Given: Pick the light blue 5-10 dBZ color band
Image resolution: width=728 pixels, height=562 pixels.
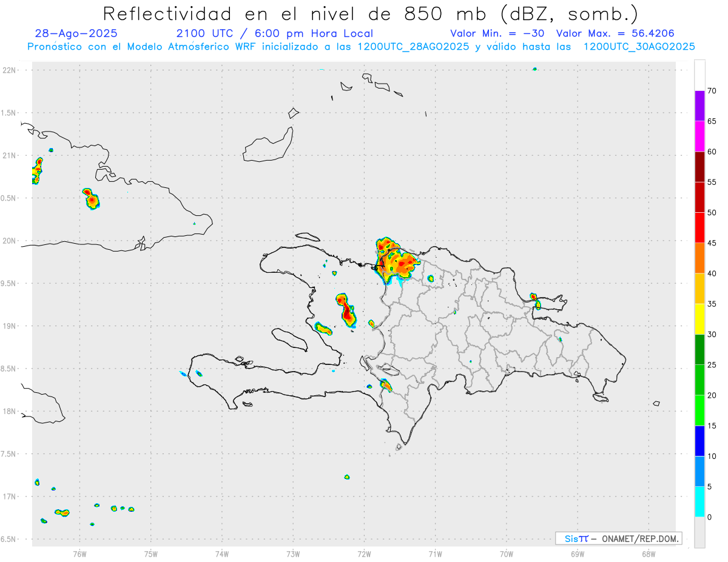Looking at the screenshot, I should (x=699, y=471).
